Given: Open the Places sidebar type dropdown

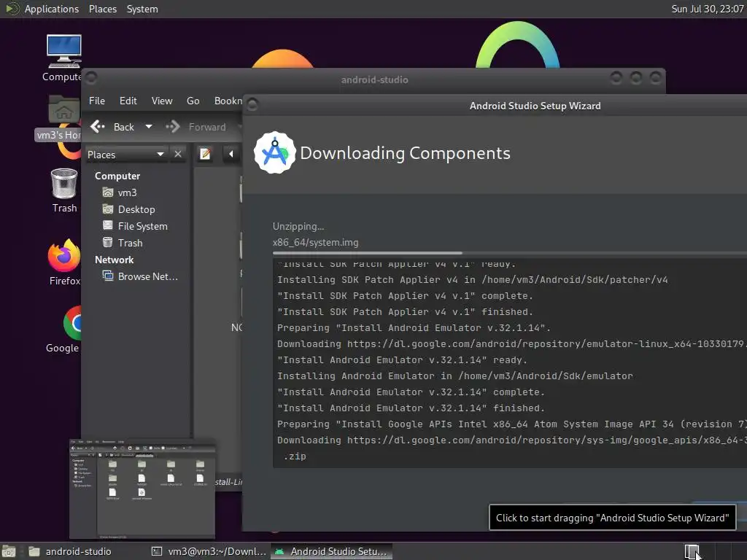Looking at the screenshot, I should [x=126, y=155].
